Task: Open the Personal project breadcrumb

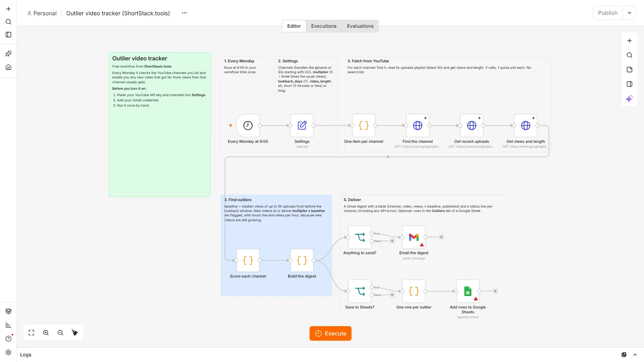Action: tap(42, 13)
